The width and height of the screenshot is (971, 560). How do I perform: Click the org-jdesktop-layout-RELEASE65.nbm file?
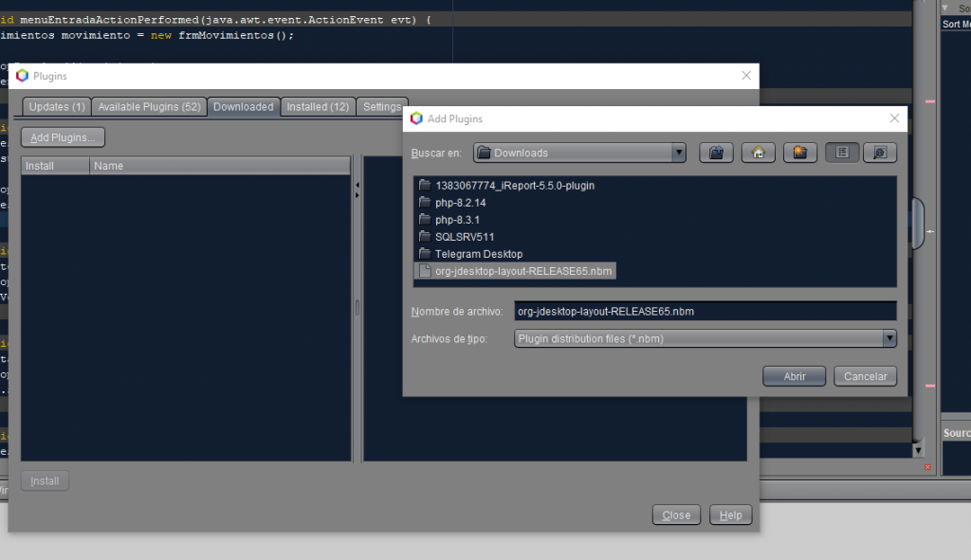click(x=522, y=271)
